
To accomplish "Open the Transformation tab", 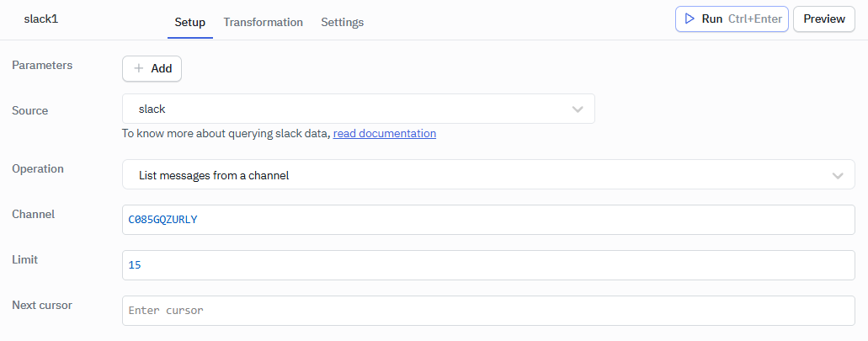I will coord(263,22).
